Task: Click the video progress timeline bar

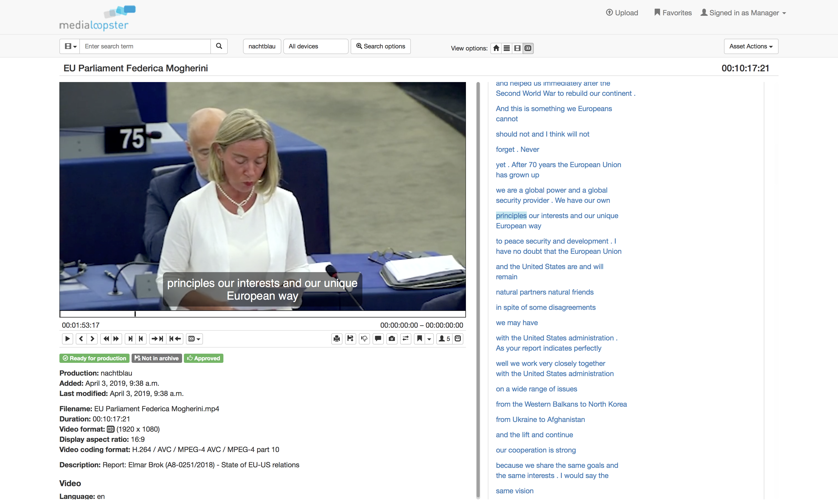Action: [x=262, y=314]
